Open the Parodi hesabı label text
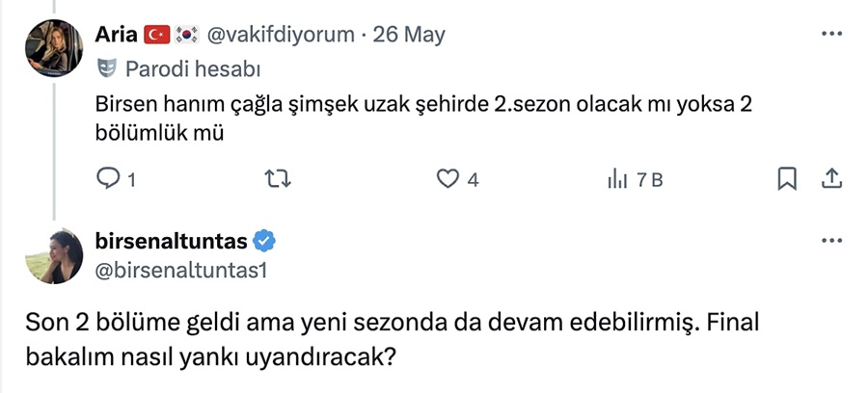 pyautogui.click(x=192, y=69)
